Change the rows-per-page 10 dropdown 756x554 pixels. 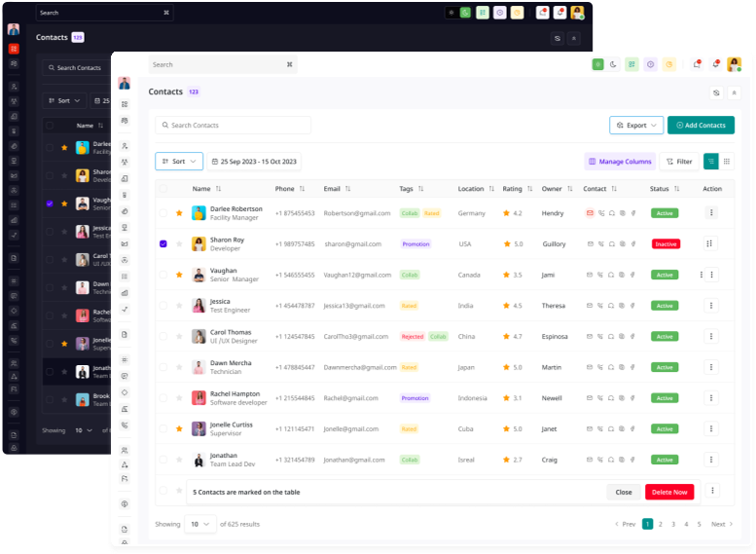(200, 524)
